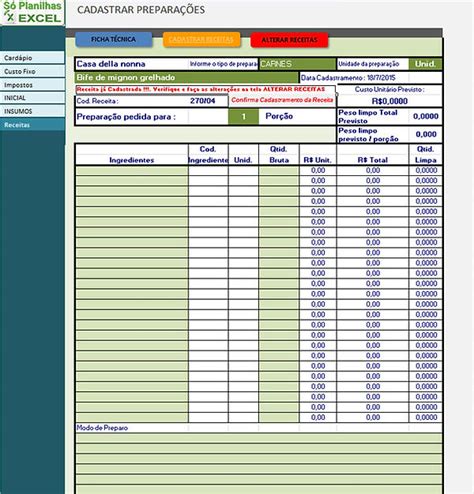
Task: Navigate to INSUMOS in the sidebar
Action: (32, 111)
